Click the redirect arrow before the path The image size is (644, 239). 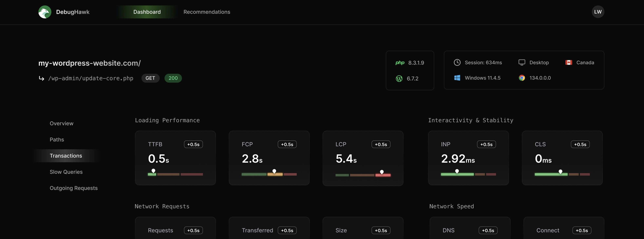[x=41, y=79]
